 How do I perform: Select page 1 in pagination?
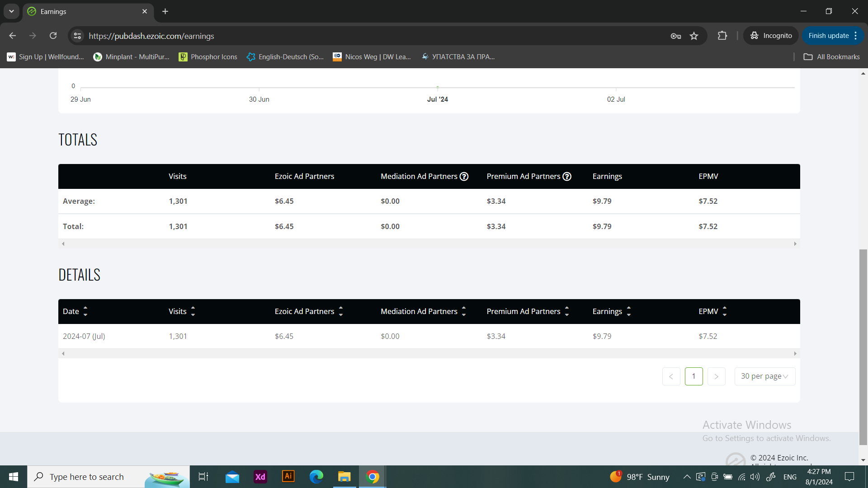(x=694, y=376)
